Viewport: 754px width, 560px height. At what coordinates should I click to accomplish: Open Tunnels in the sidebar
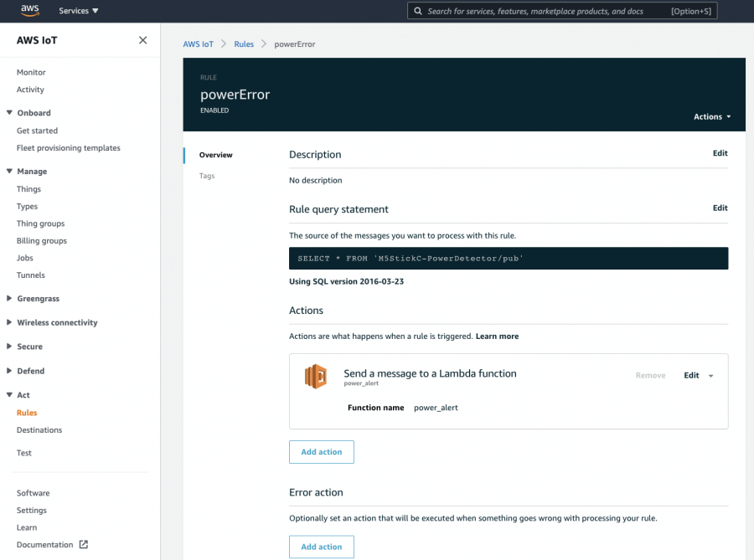(x=31, y=275)
